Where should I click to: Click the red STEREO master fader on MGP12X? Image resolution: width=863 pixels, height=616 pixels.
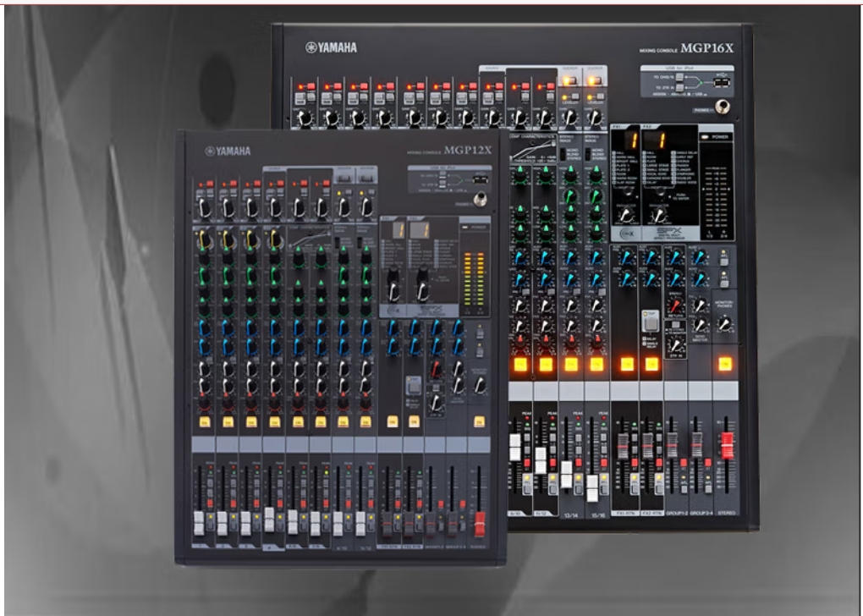click(480, 523)
